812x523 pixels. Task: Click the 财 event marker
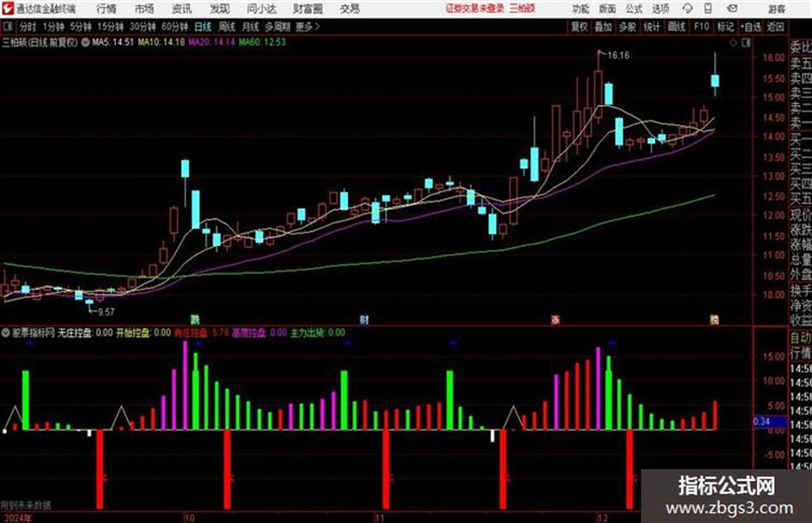click(364, 319)
